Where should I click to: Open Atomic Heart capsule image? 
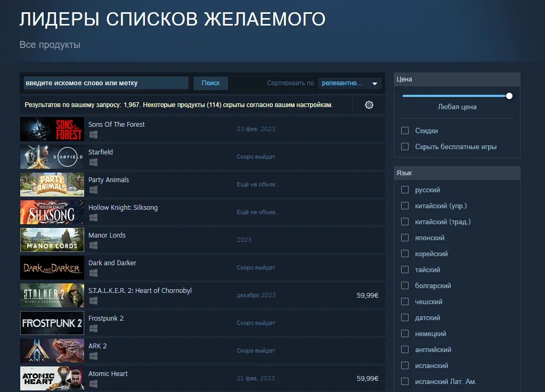[52, 379]
